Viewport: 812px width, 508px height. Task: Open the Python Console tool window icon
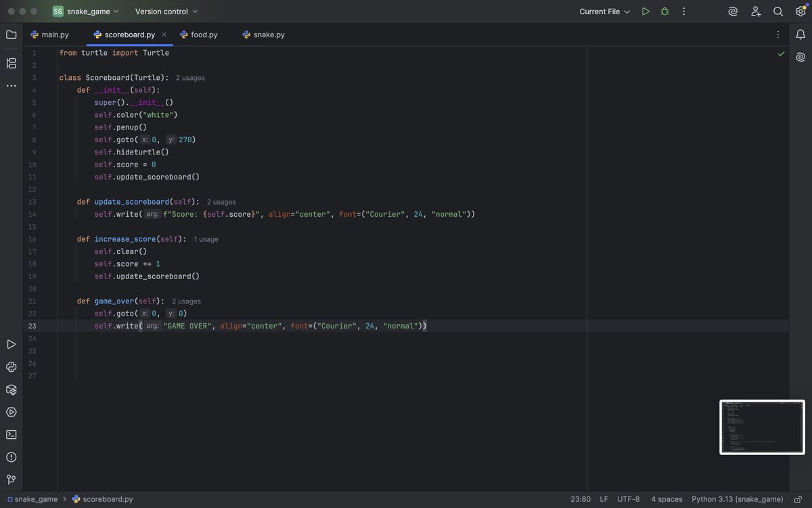coord(11,367)
